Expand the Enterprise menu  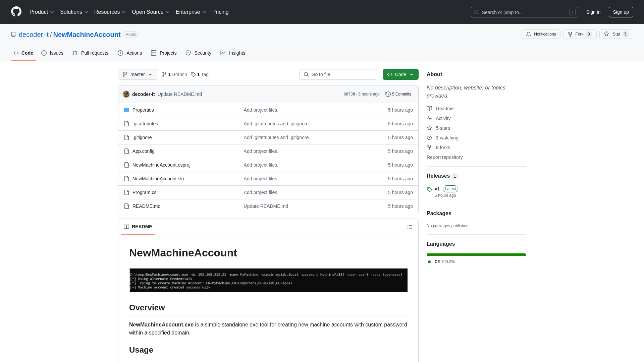pyautogui.click(x=191, y=12)
